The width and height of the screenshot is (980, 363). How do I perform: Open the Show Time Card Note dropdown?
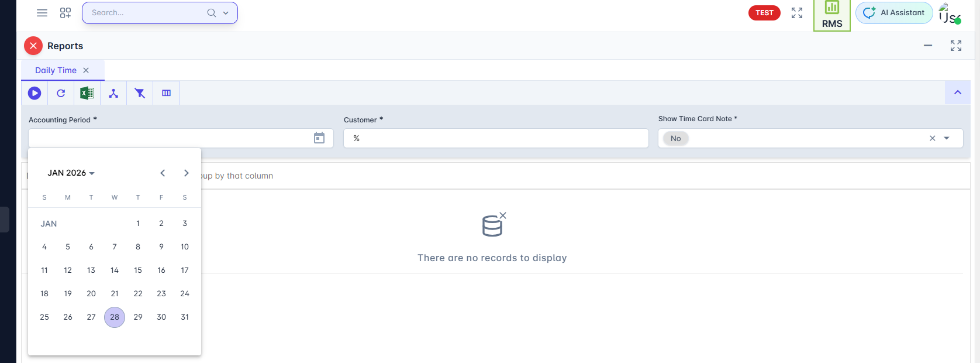pos(947,138)
